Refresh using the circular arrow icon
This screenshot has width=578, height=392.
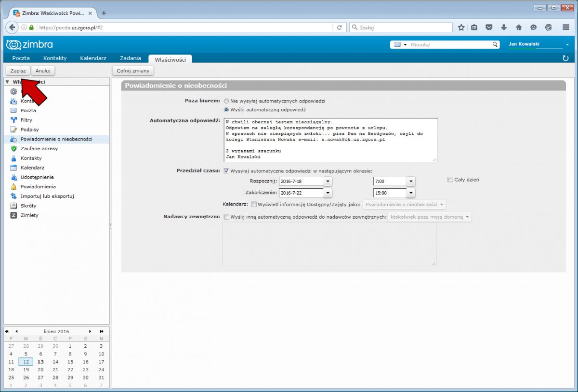565,58
